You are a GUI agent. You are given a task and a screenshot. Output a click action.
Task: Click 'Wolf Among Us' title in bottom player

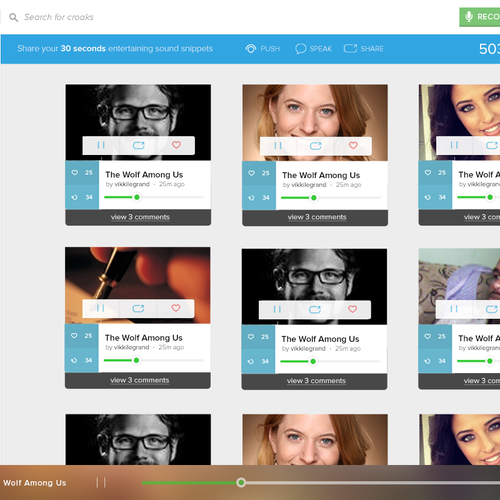point(35,483)
